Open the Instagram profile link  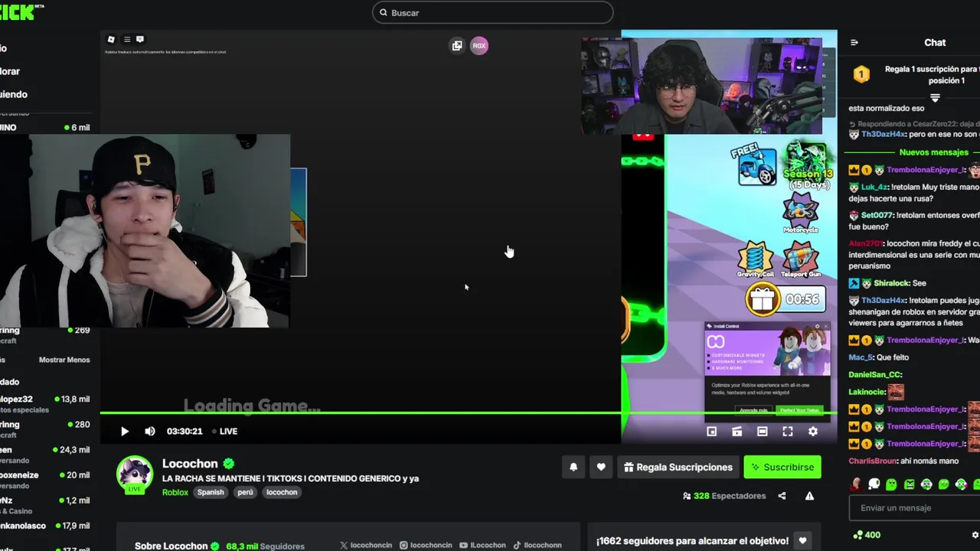point(426,545)
